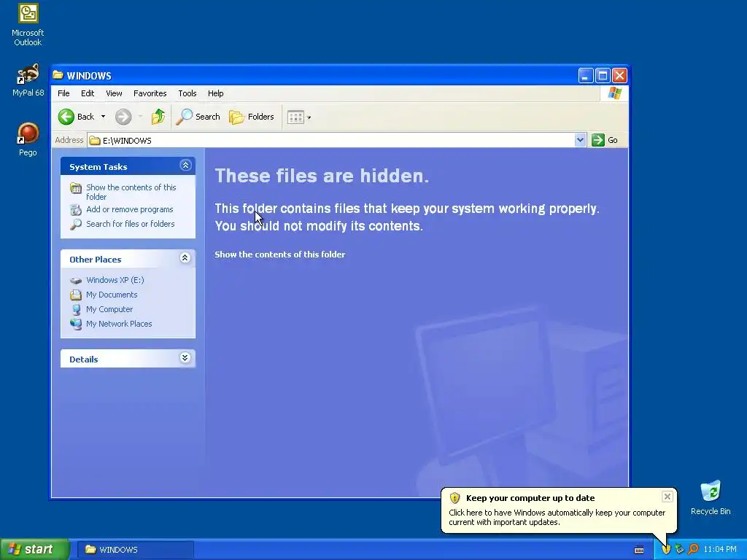Select the Recycle Bin desktop icon
The height and width of the screenshot is (560, 747).
[711, 497]
